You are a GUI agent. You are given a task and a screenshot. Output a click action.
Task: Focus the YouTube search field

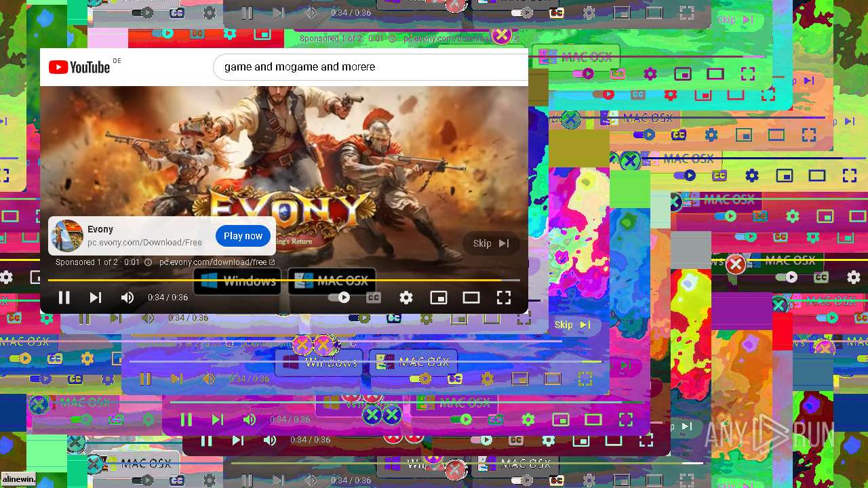372,66
